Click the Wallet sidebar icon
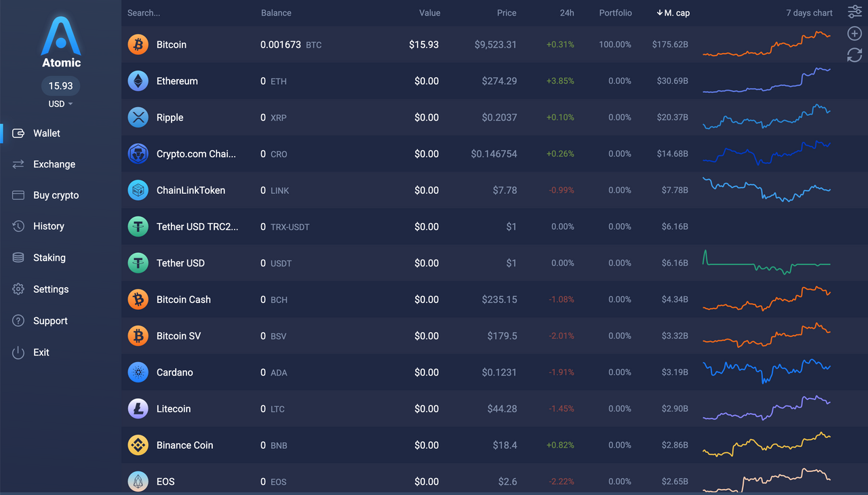868x495 pixels. 18,134
